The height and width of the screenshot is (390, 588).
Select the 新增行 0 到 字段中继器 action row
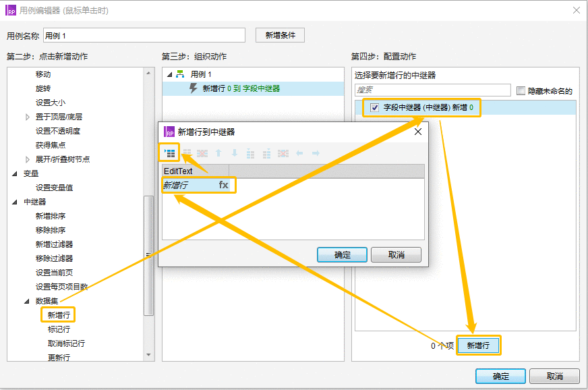point(253,88)
